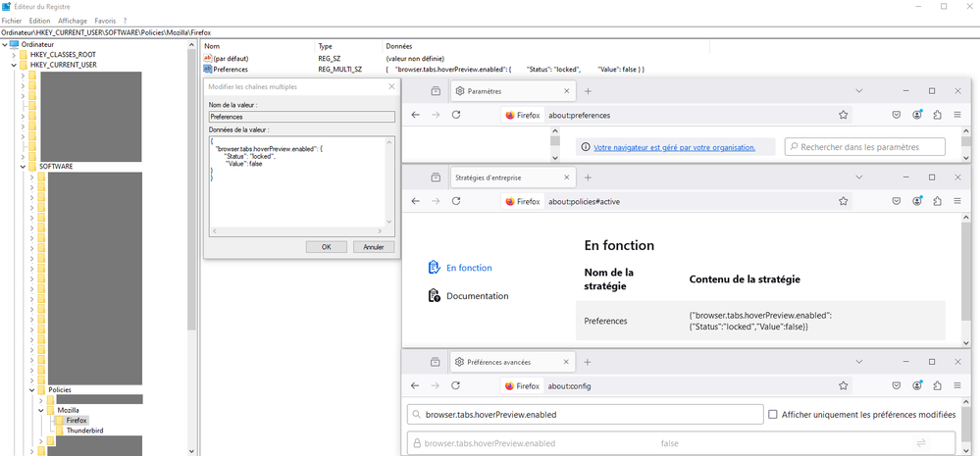
Task: Open account icon in about:config window
Action: (x=917, y=385)
